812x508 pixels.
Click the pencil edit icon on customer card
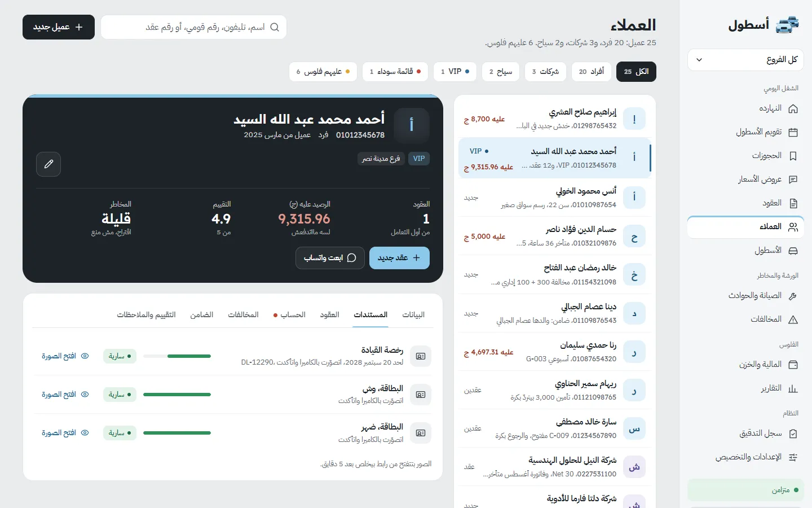48,164
